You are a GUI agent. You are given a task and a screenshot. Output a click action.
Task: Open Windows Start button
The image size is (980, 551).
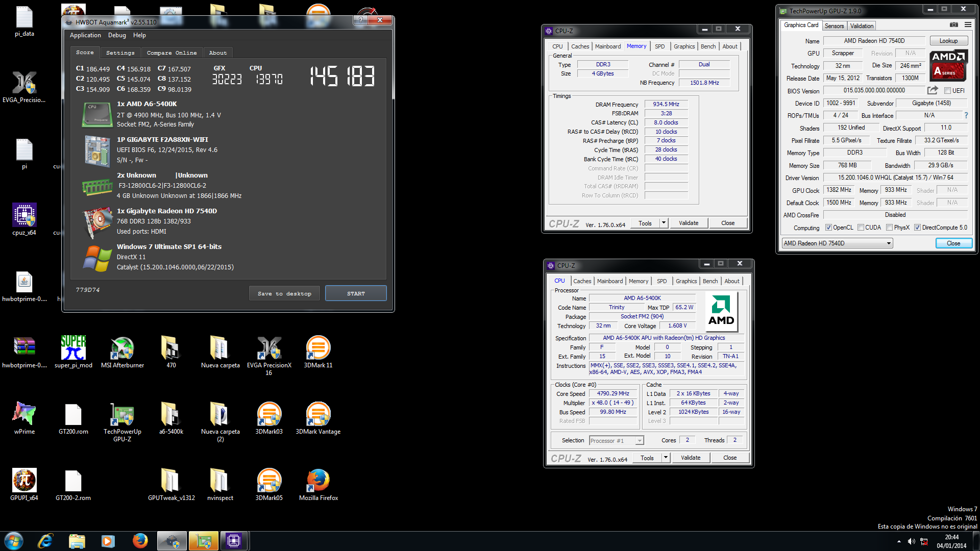pyautogui.click(x=14, y=541)
